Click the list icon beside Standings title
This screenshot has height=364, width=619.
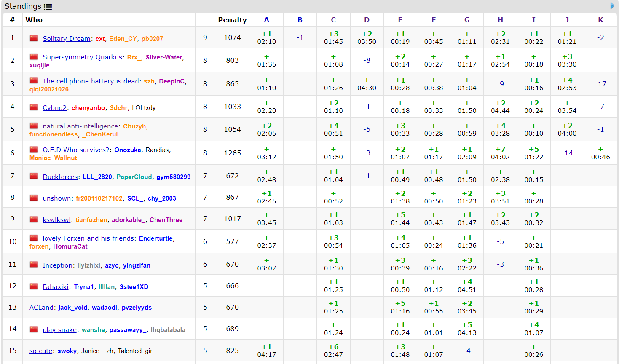[x=48, y=7]
